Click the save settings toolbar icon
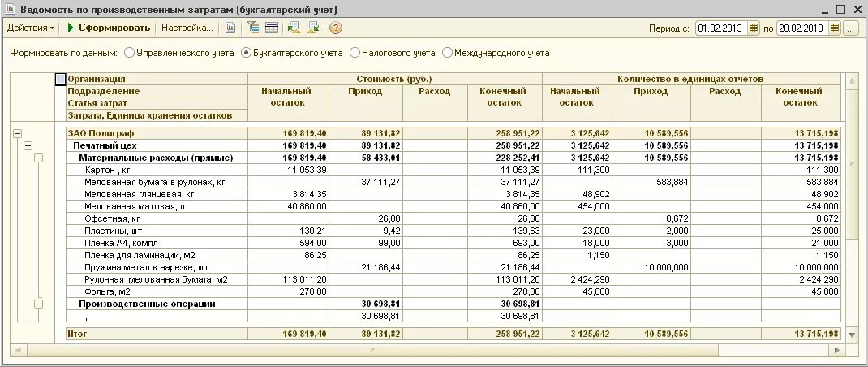The image size is (868, 367). 313,28
